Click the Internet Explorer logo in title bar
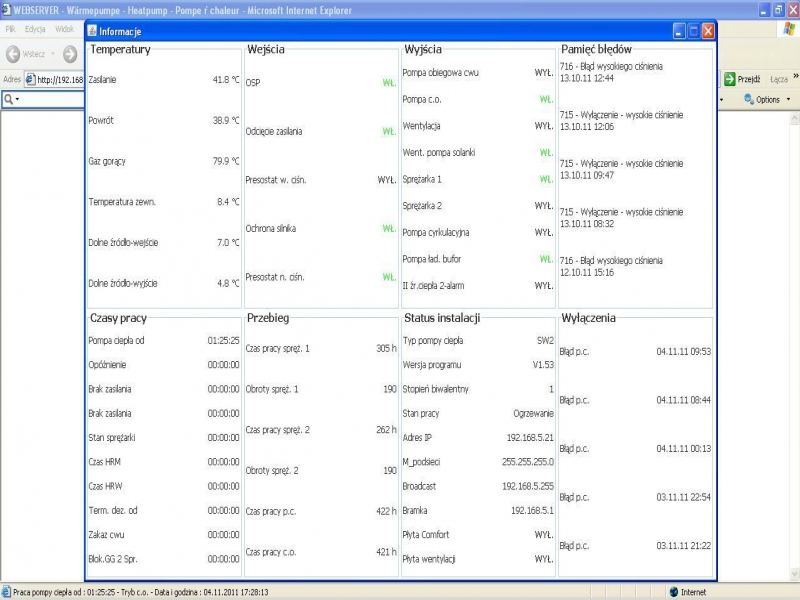Screen dimensions: 800x600 point(7,9)
